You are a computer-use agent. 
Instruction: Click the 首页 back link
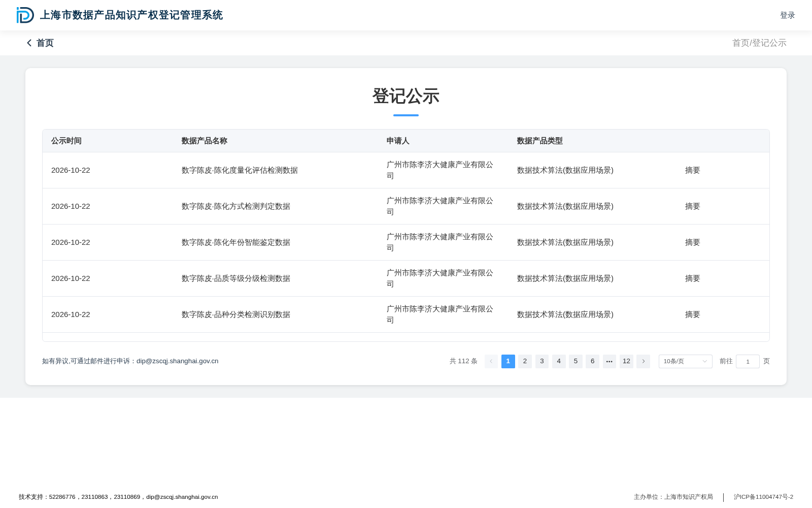coord(45,43)
